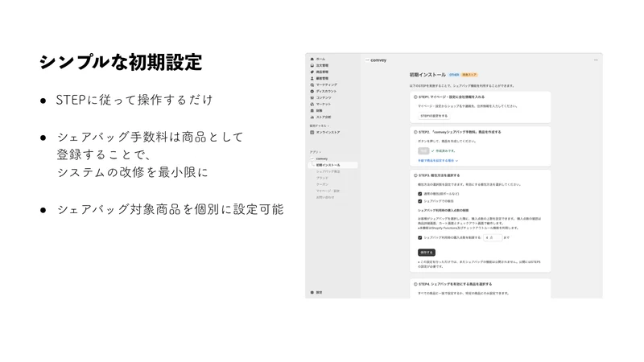The height and width of the screenshot is (362, 644).
Task: Open the オンラインストア store icon
Action: [312, 133]
